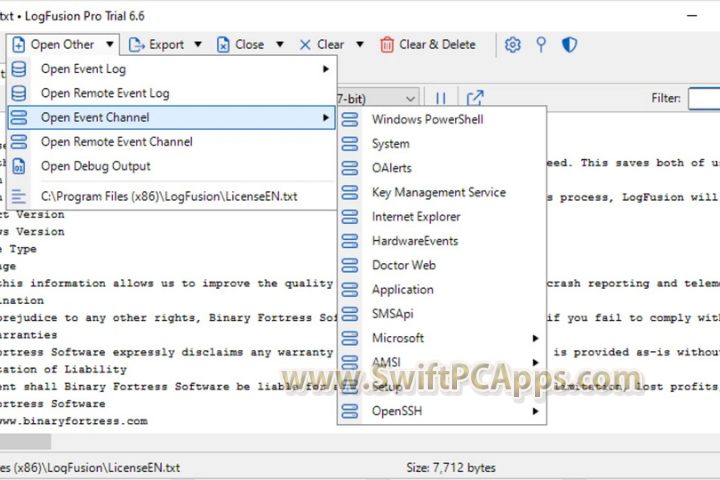720x480 pixels.
Task: Click the settings gear icon in toolbar
Action: point(513,45)
